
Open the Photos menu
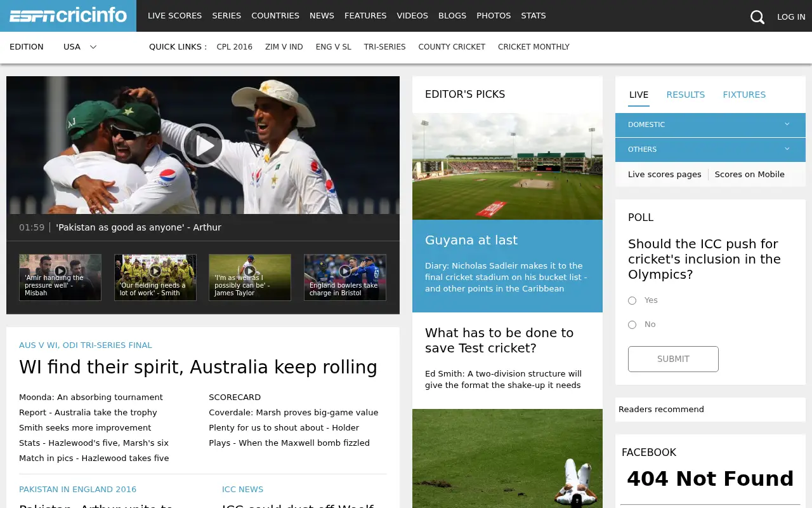coord(494,16)
